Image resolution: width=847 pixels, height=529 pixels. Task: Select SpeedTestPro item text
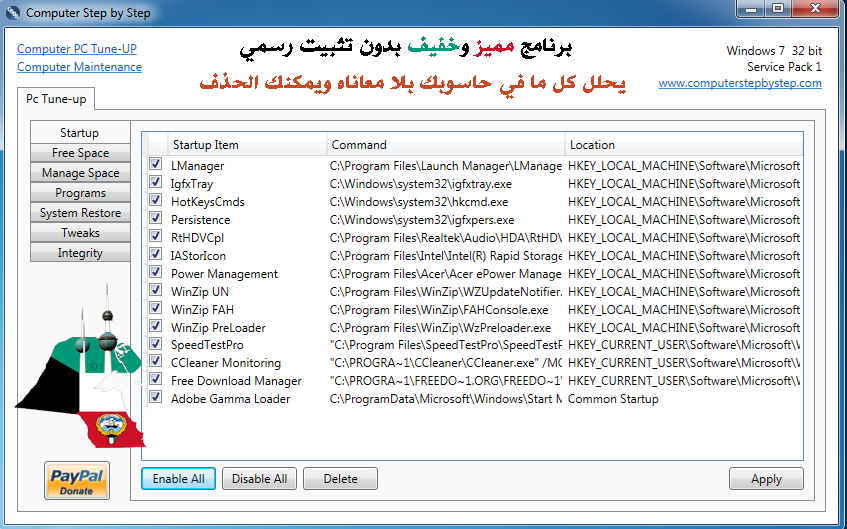[207, 345]
